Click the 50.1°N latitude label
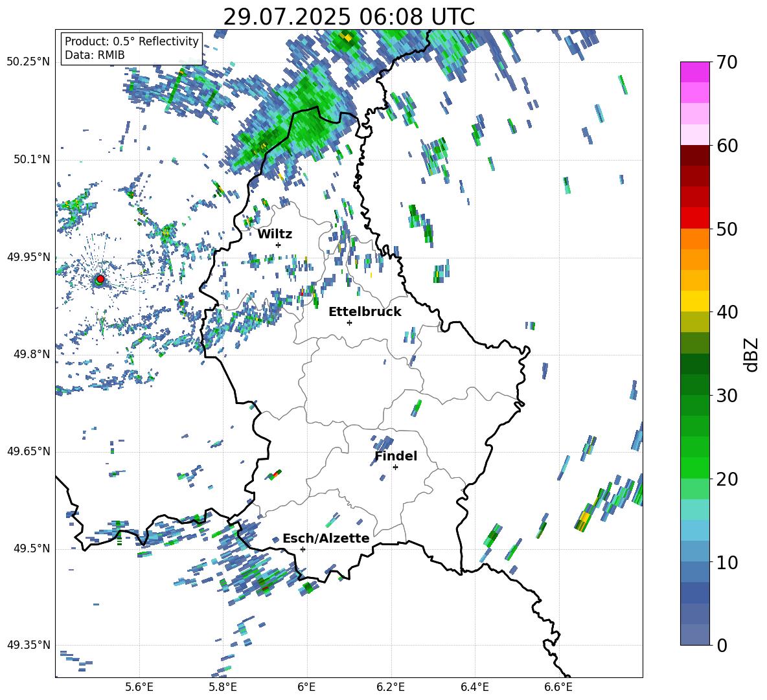The width and height of the screenshot is (767, 700). pyautogui.click(x=31, y=159)
